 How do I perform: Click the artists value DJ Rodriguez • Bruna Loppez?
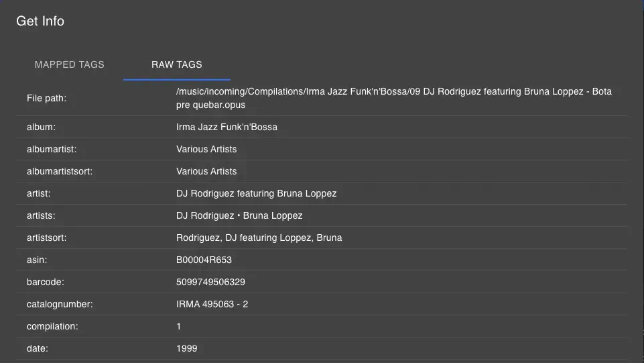(x=239, y=215)
